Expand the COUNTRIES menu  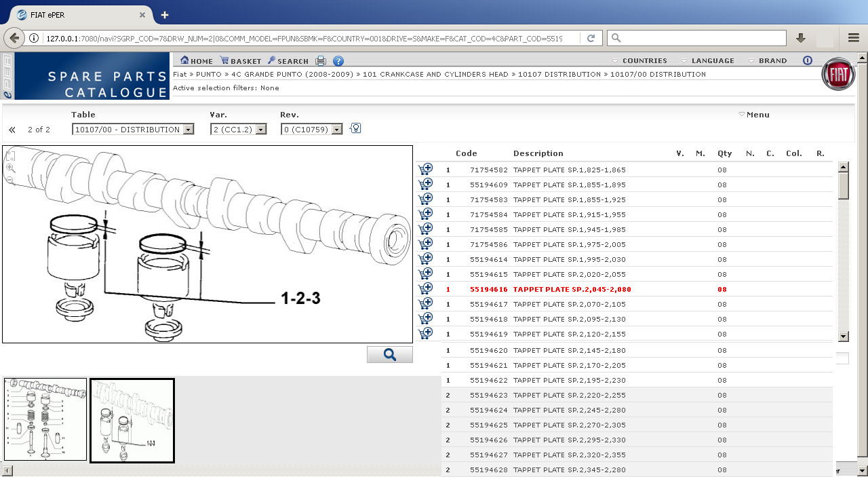[x=639, y=61]
